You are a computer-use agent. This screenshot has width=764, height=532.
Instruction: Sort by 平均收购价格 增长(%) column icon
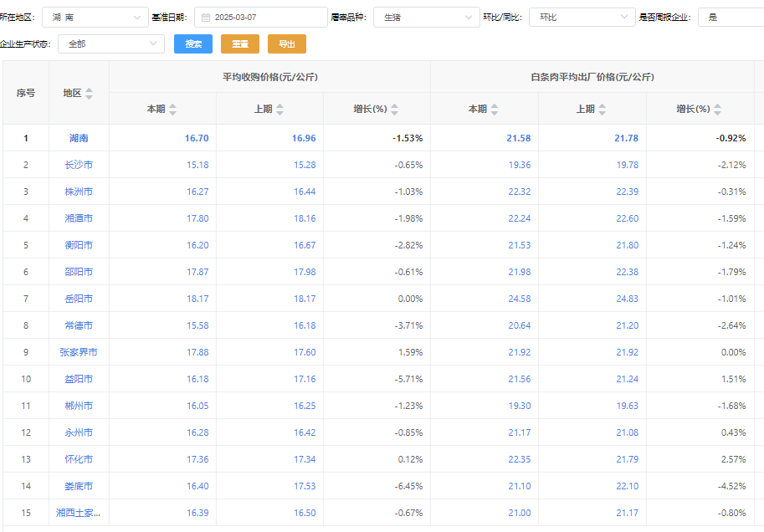tap(395, 110)
